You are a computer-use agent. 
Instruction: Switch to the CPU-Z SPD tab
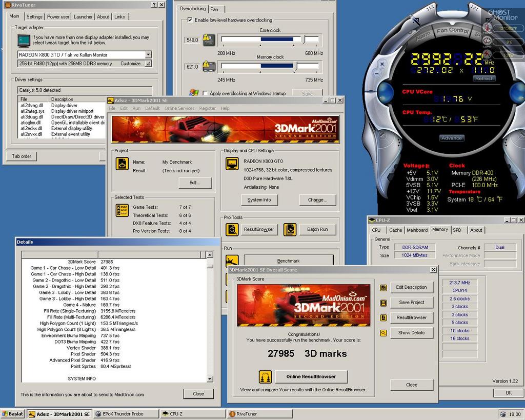click(457, 230)
